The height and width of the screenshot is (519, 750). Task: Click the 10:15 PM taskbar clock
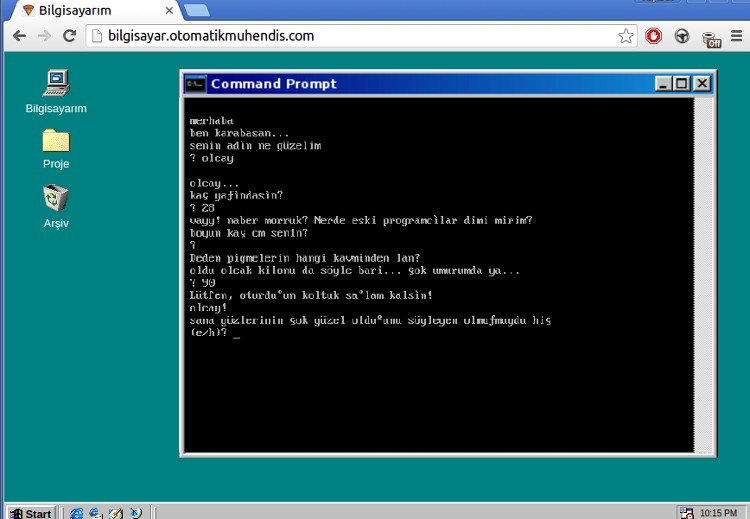(x=718, y=513)
